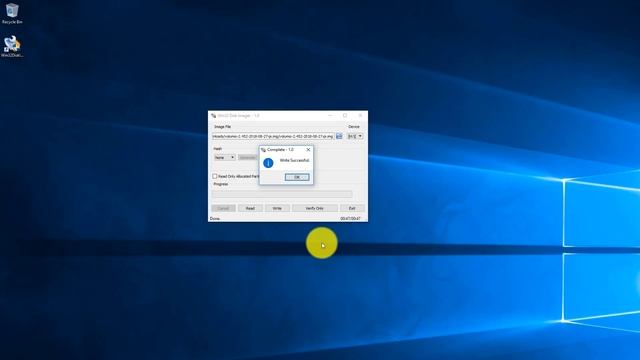Click the Verify Only button
This screenshot has height=360, width=640.
[315, 208]
